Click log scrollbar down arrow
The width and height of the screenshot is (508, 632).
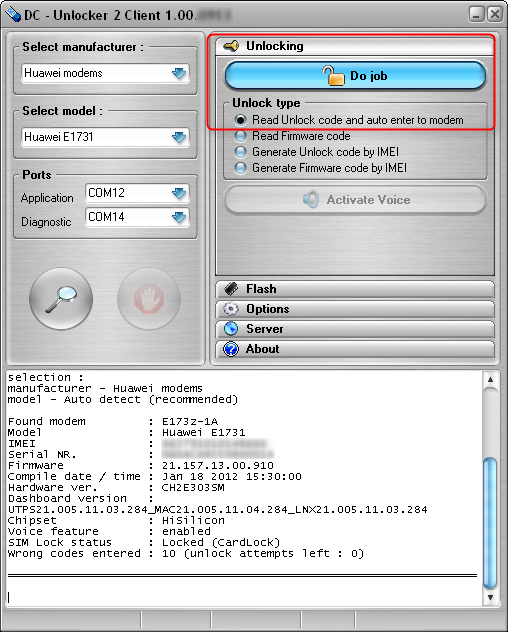(x=490, y=597)
